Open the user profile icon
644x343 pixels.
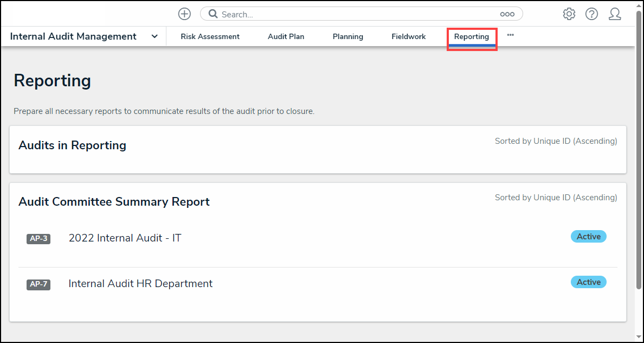click(x=614, y=14)
